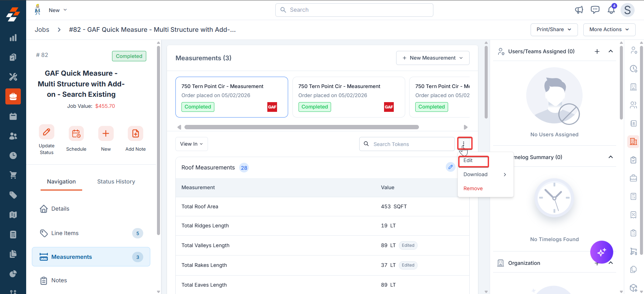Open the shopping cart icon in left sidebar

click(x=13, y=175)
